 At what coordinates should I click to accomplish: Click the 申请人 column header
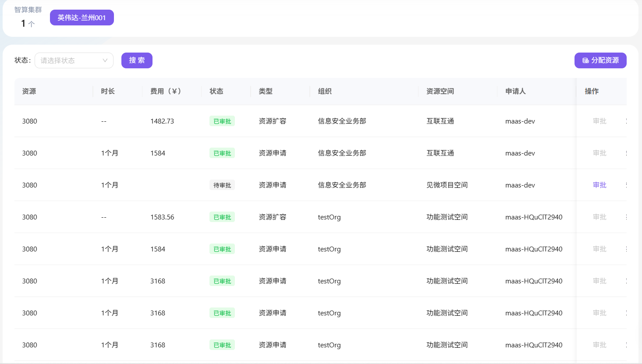point(515,91)
